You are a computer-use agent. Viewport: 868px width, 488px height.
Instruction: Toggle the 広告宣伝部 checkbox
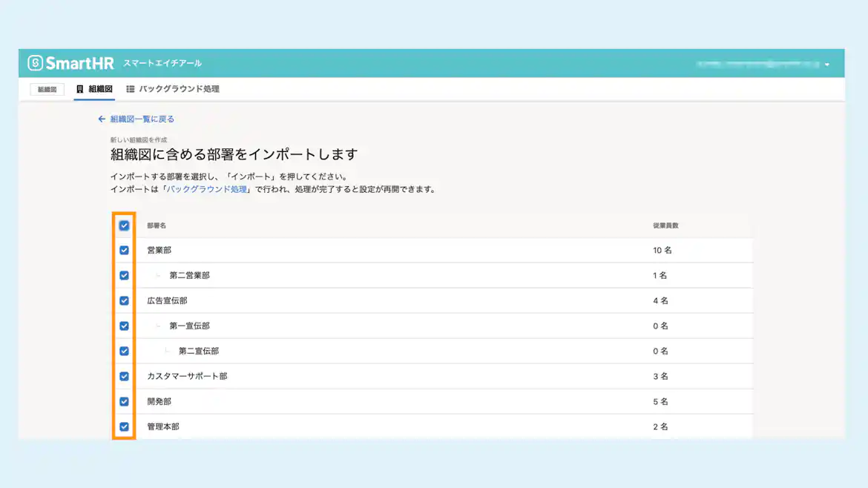125,300
